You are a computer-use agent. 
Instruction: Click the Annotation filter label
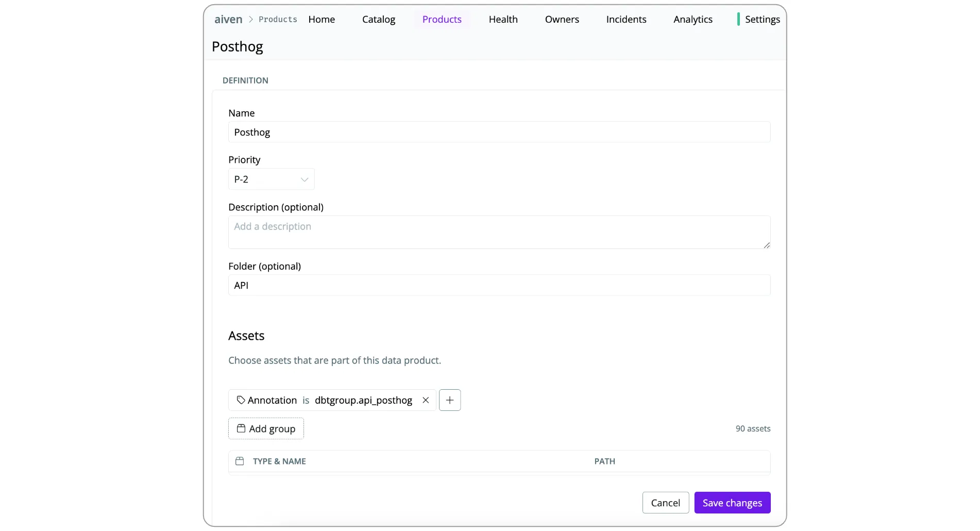(272, 400)
